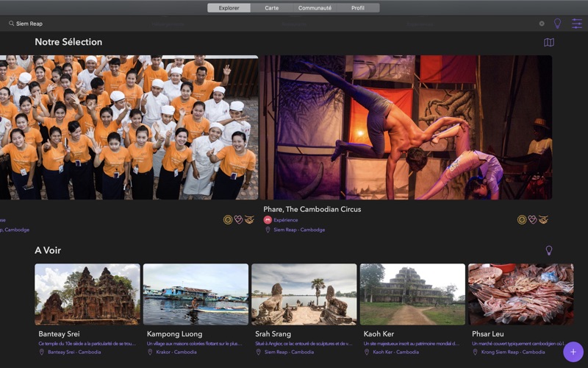Click the 'Un marché couvert' description
Screen dimensions: 588x368
[519, 344]
